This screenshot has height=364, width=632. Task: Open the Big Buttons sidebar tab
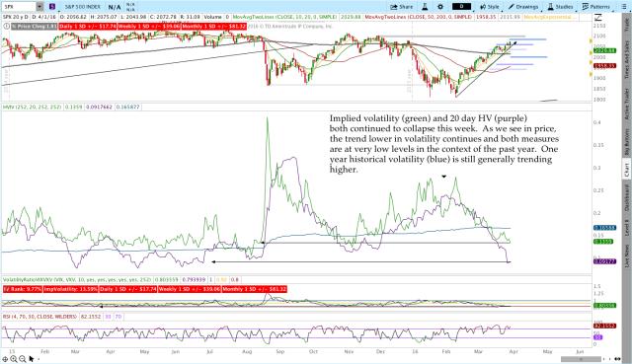[627, 142]
